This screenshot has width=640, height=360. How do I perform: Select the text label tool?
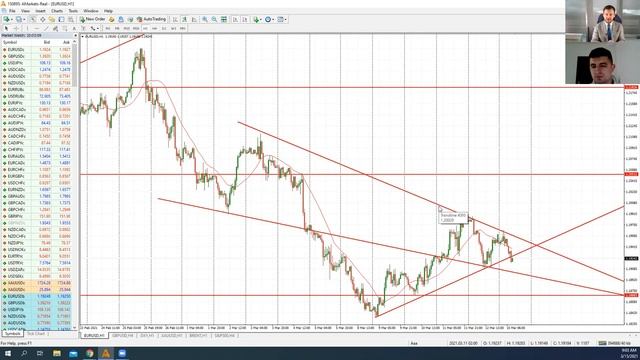[83, 29]
